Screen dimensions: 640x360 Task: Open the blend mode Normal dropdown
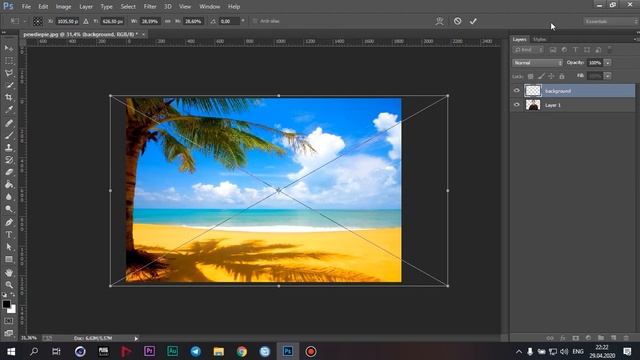[537, 63]
